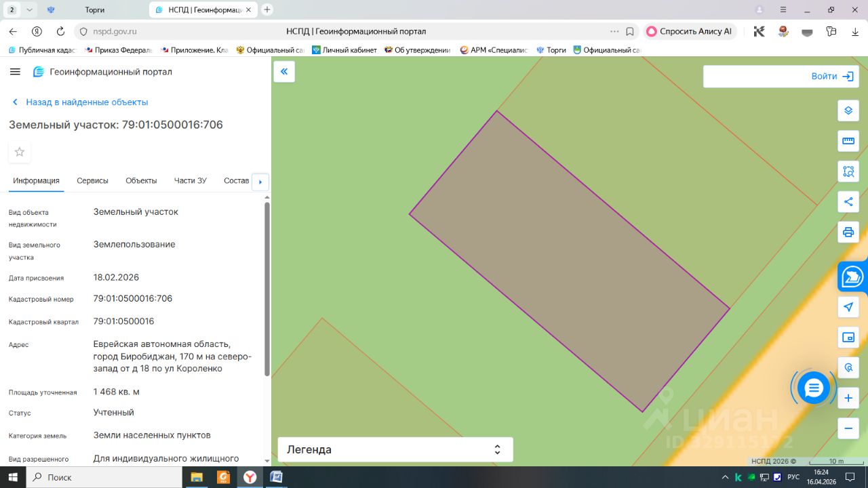Activate the area selection map tool

(x=848, y=171)
